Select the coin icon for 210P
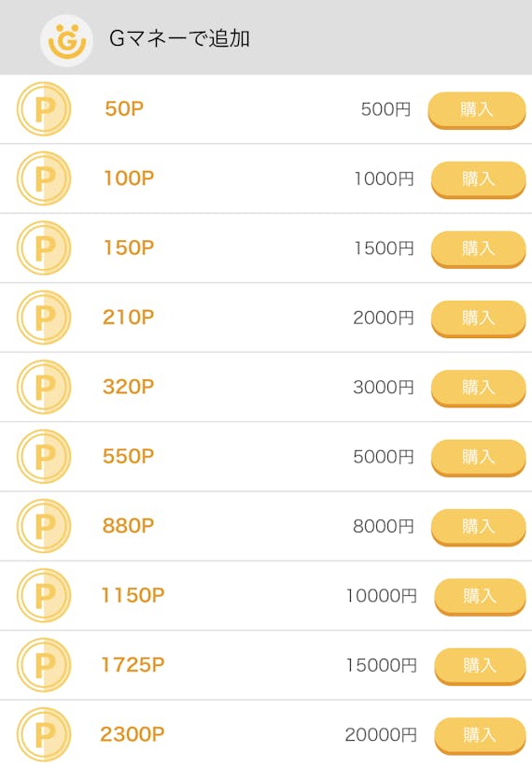The width and height of the screenshot is (532, 766). (44, 318)
